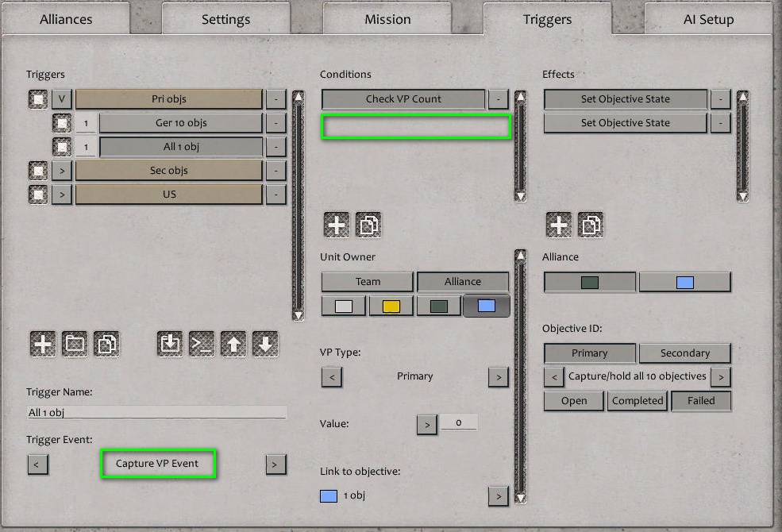Set objective state to Failed

pos(701,401)
